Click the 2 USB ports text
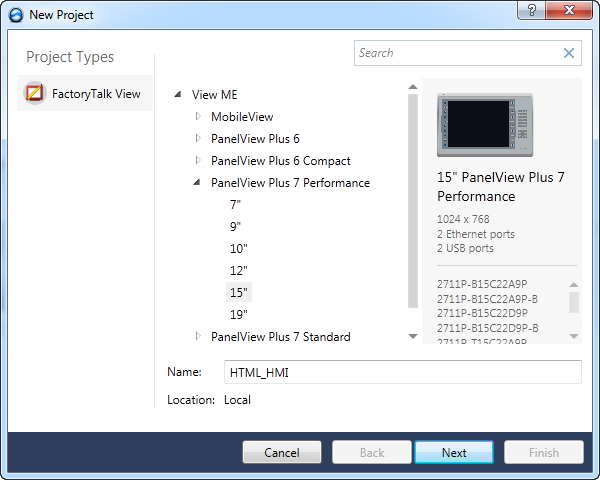The height and width of the screenshot is (480, 600). [x=465, y=248]
